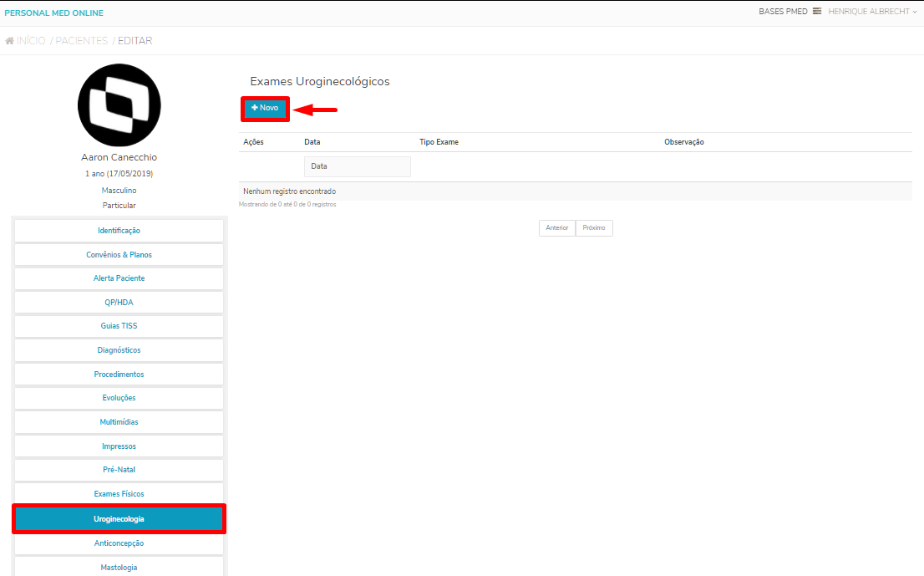Open the QP/HDA section
Viewport: 924px width, 576px height.
(x=119, y=303)
